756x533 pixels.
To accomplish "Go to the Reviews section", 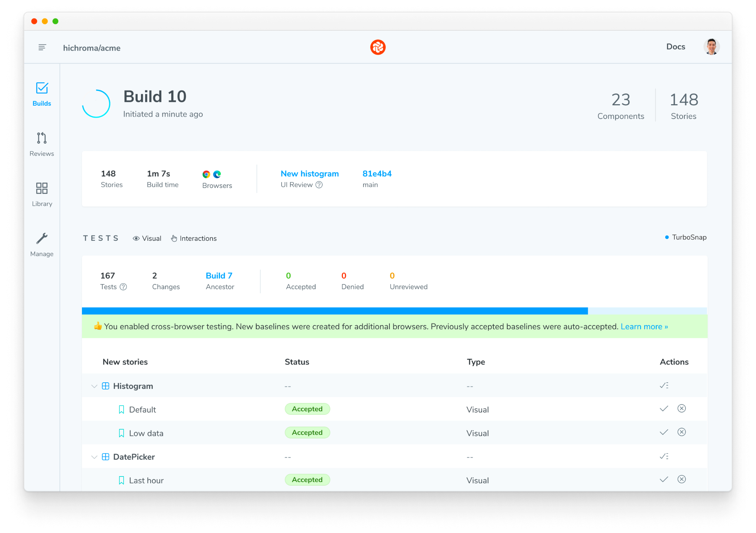I will pyautogui.click(x=42, y=144).
